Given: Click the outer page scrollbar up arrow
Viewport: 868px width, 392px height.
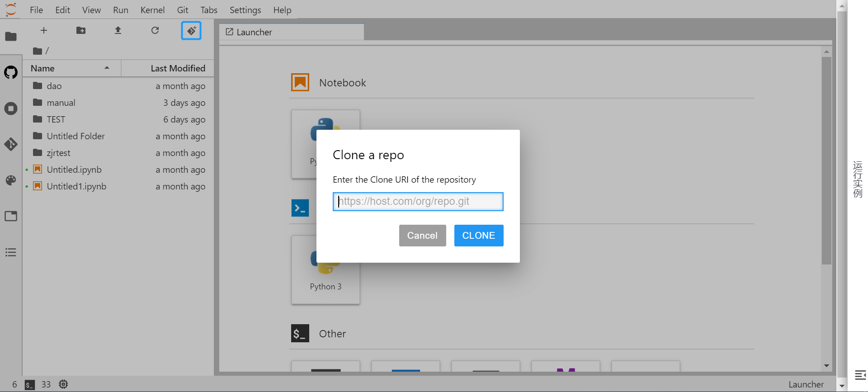Looking at the screenshot, I should [x=842, y=5].
